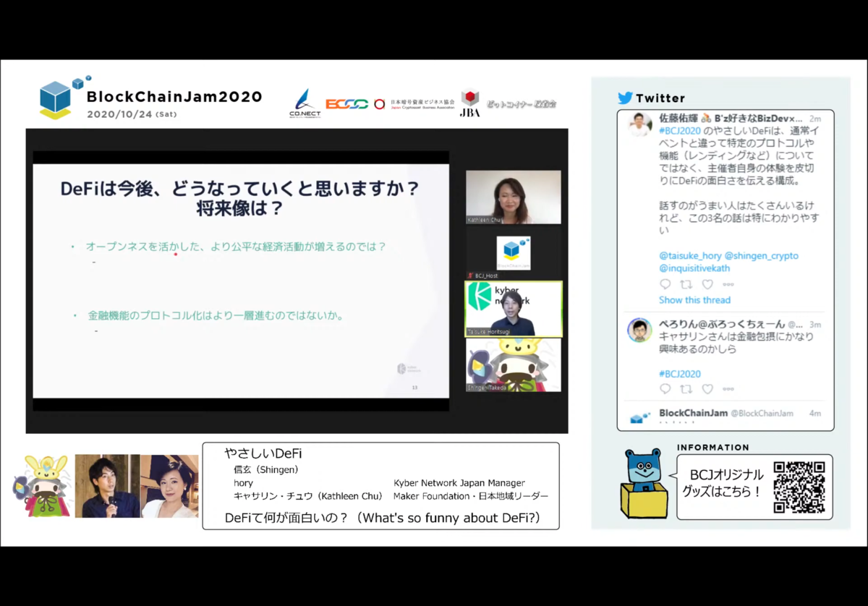Click the Kyber Network Japan Manager text

(x=459, y=482)
